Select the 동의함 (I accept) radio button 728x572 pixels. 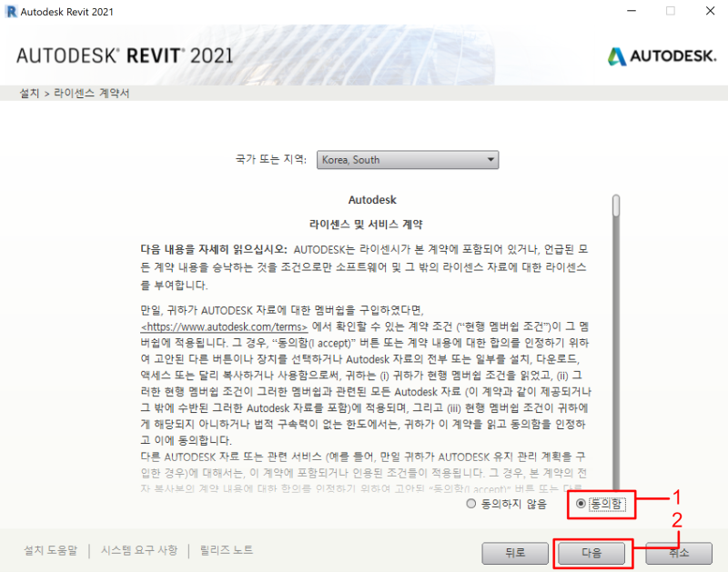coord(581,503)
